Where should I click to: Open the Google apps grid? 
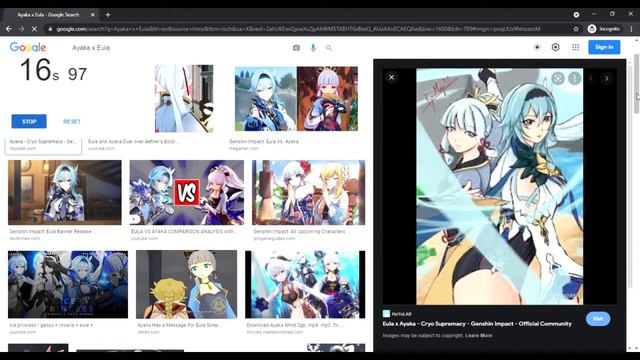click(576, 47)
